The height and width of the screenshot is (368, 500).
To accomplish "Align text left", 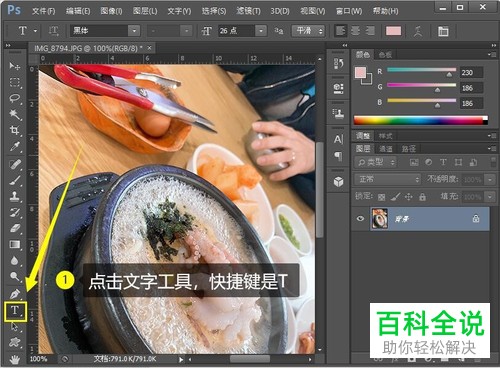I will [x=341, y=31].
